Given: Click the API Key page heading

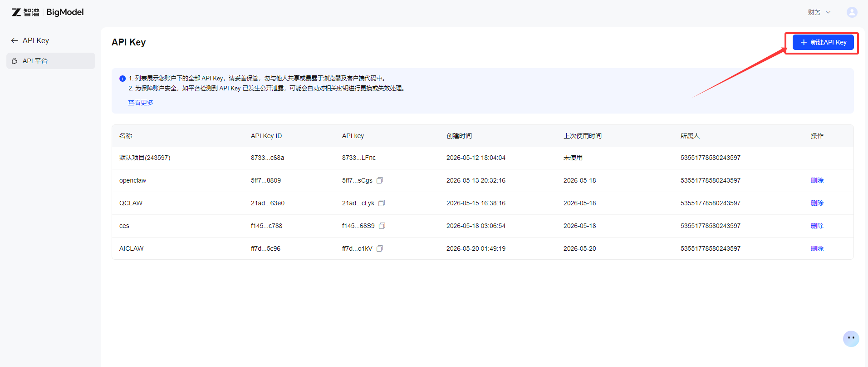Looking at the screenshot, I should [x=129, y=42].
